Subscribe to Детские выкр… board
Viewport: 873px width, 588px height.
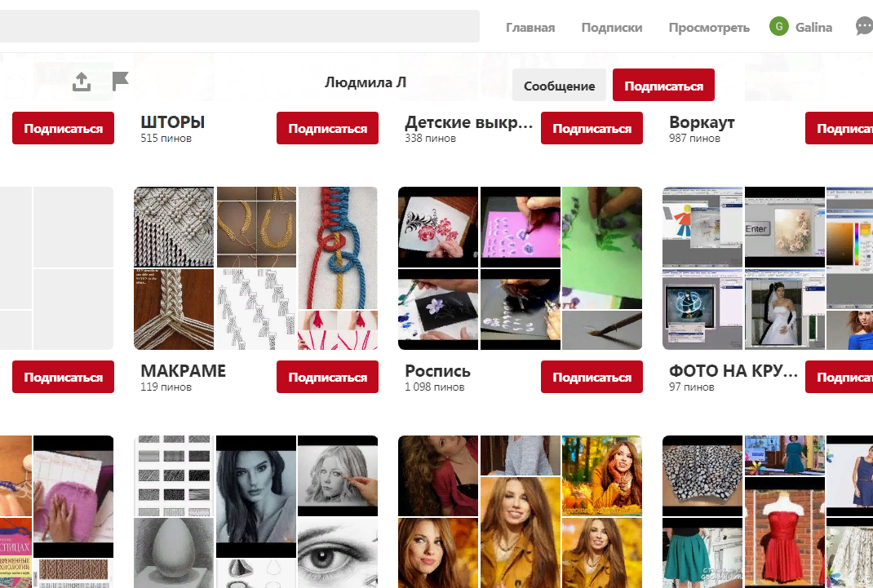pyautogui.click(x=592, y=128)
